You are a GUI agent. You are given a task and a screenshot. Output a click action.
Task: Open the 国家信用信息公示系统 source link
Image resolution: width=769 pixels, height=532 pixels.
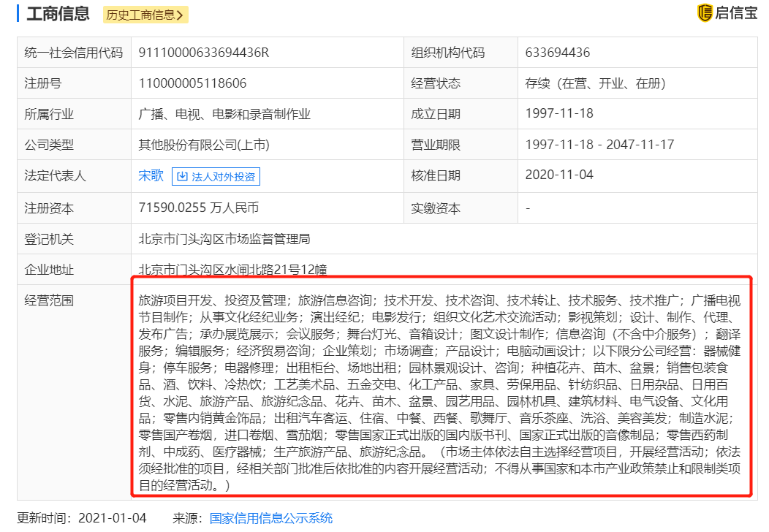(x=272, y=518)
